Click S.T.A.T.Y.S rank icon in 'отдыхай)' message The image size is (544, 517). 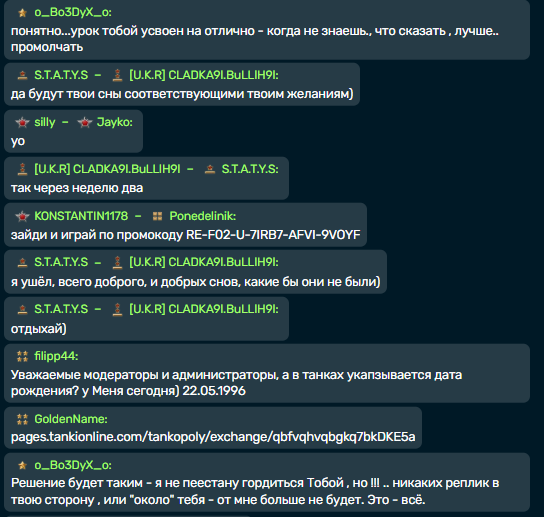point(23,309)
